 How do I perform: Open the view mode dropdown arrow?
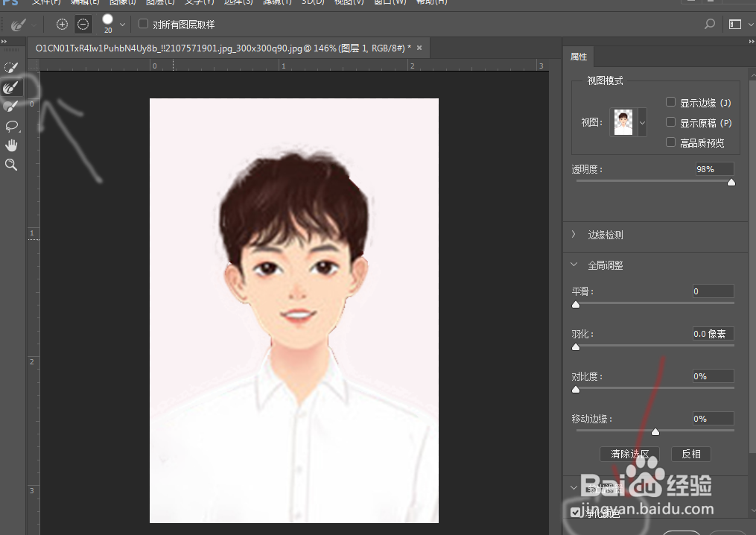point(642,122)
